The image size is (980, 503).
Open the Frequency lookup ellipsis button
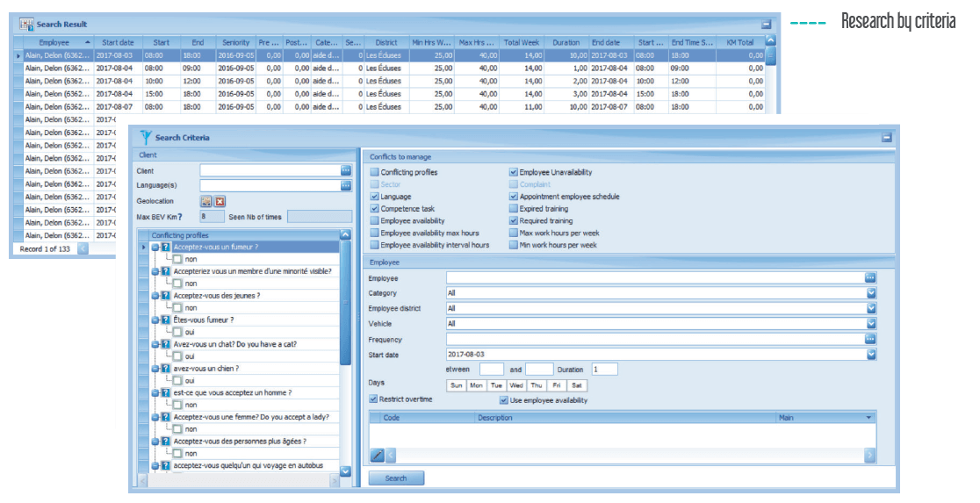pyautogui.click(x=870, y=339)
